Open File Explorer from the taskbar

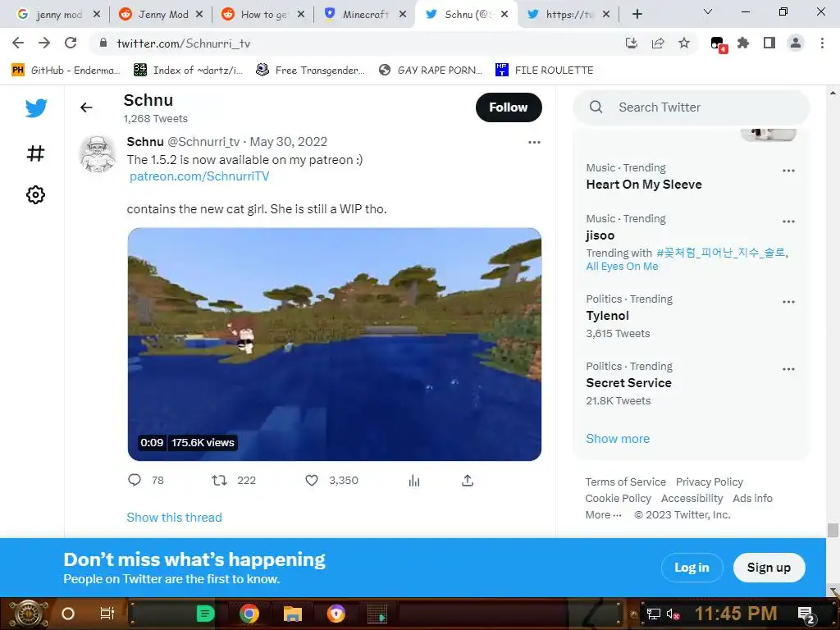pyautogui.click(x=293, y=614)
